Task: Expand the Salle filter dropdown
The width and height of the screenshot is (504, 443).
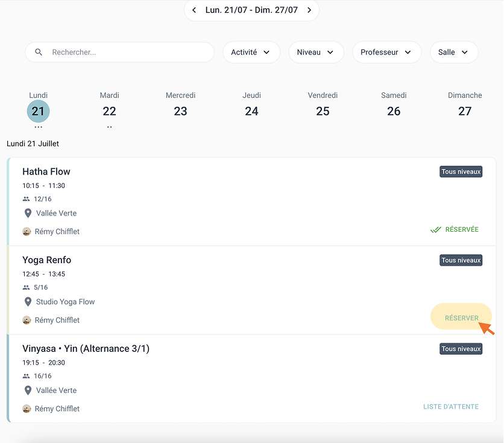Action: (x=454, y=52)
